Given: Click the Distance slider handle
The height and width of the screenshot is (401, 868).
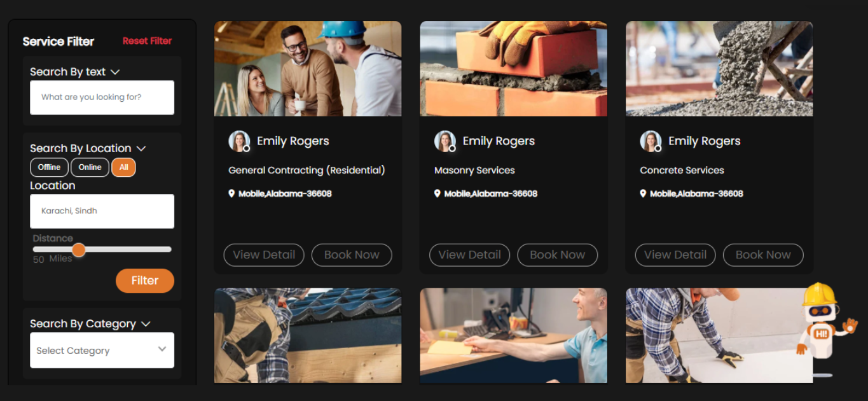Looking at the screenshot, I should (79, 250).
